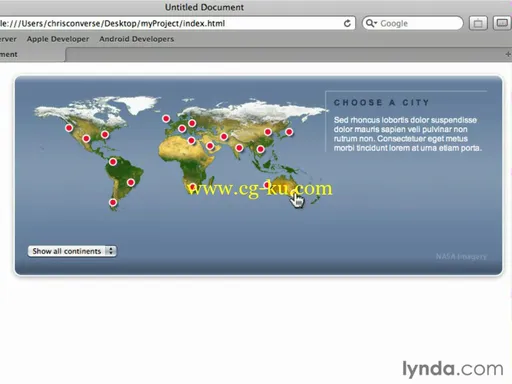This screenshot has width=512, height=384.
Task: Focus the Google search field
Action: pyautogui.click(x=413, y=23)
